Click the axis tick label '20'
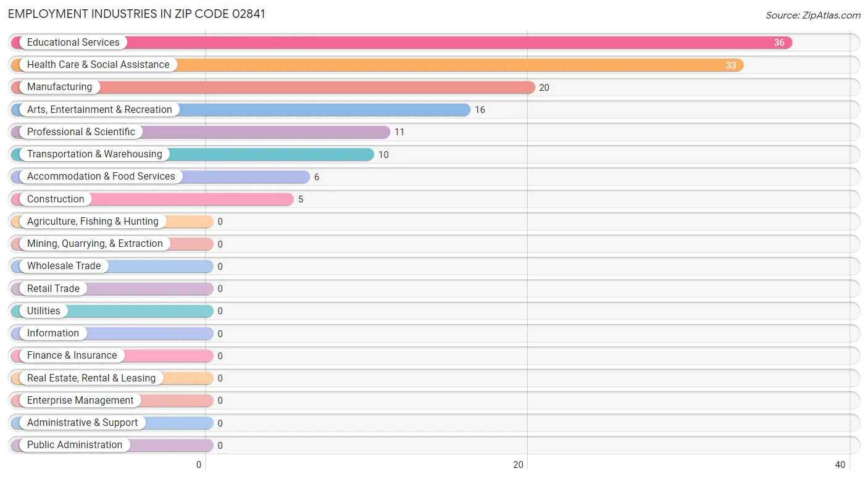The width and height of the screenshot is (868, 479). [x=519, y=465]
